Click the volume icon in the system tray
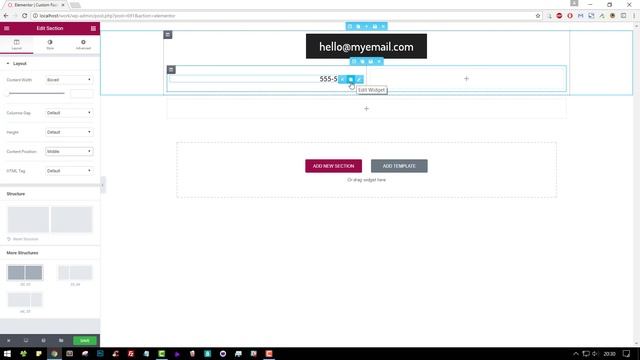Viewport: 640px width, 360px height. (x=595, y=353)
